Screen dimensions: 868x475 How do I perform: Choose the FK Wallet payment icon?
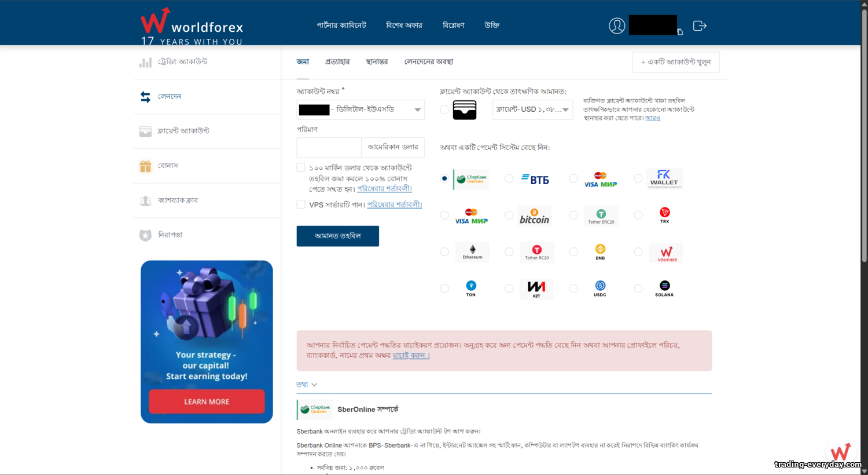pyautogui.click(x=664, y=179)
